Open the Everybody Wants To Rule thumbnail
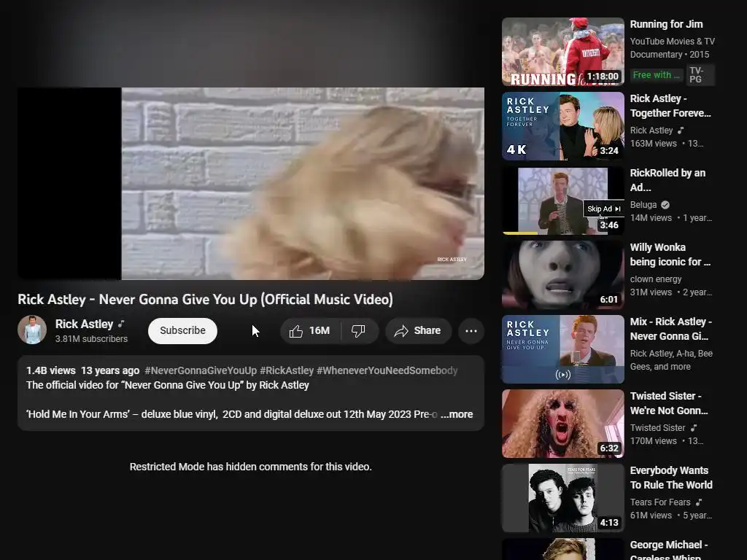 coord(563,498)
